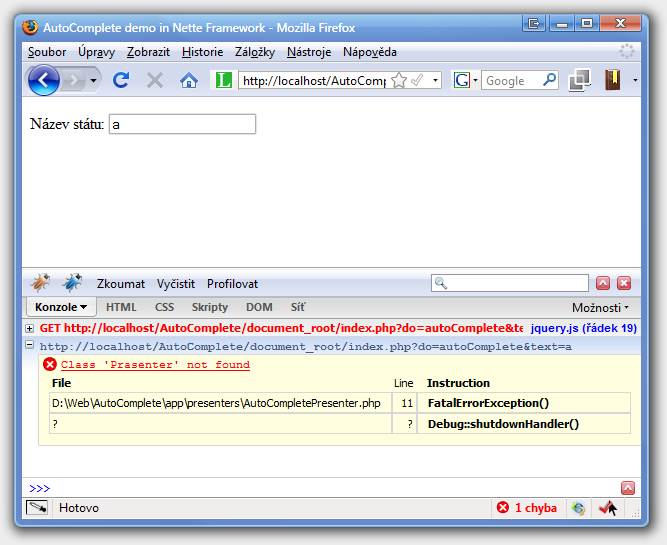Switch to the HTML tab
The image size is (667, 545).
click(x=121, y=307)
